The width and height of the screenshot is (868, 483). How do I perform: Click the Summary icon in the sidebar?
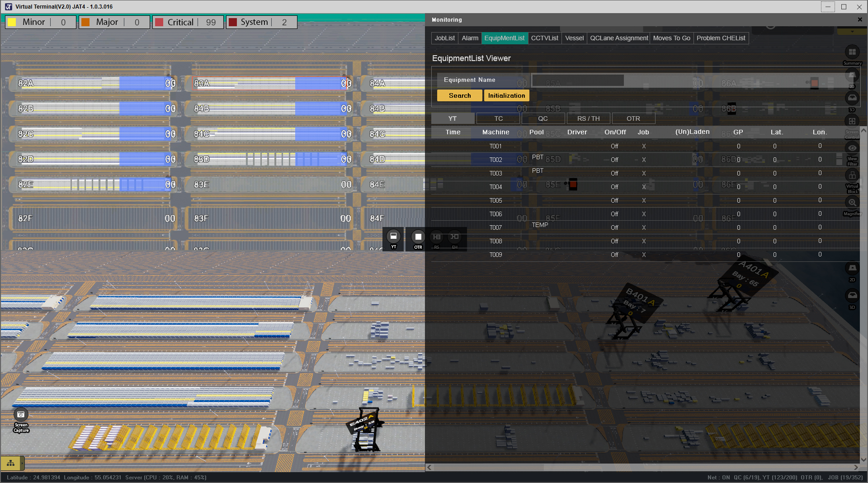pos(852,52)
